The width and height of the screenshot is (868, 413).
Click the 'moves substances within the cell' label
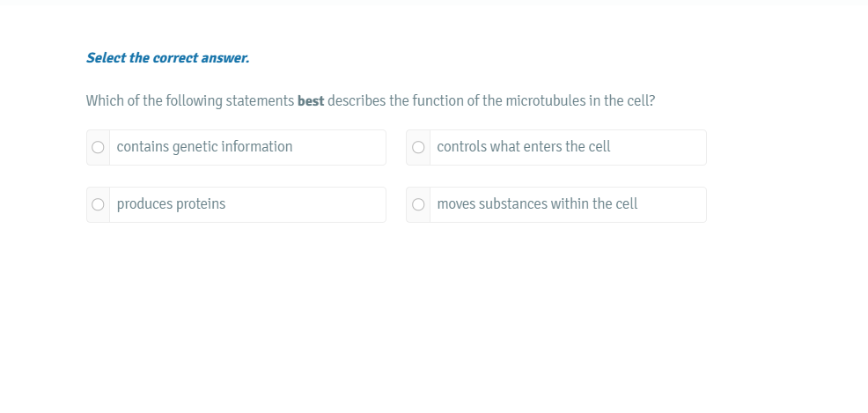(537, 204)
